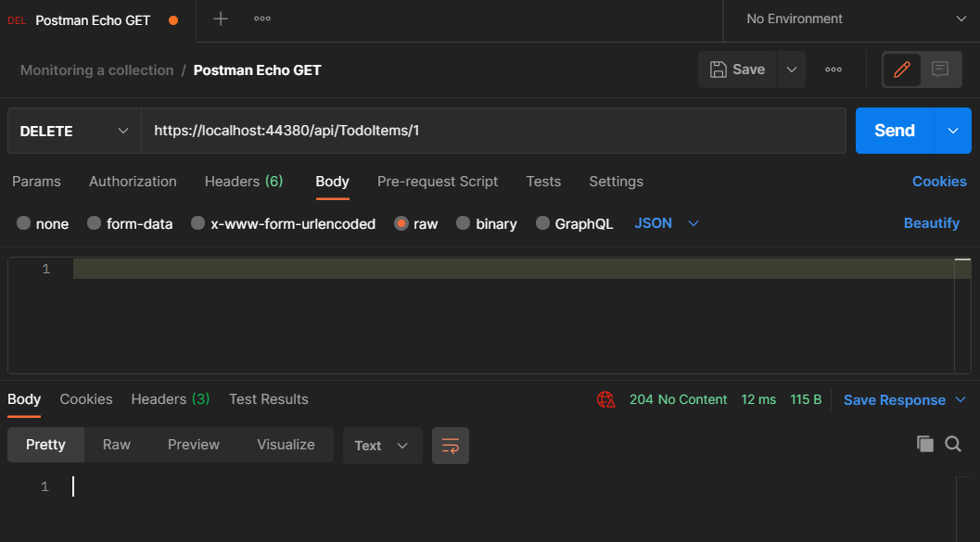Copy response with the copy icon
980x542 pixels.
point(925,444)
